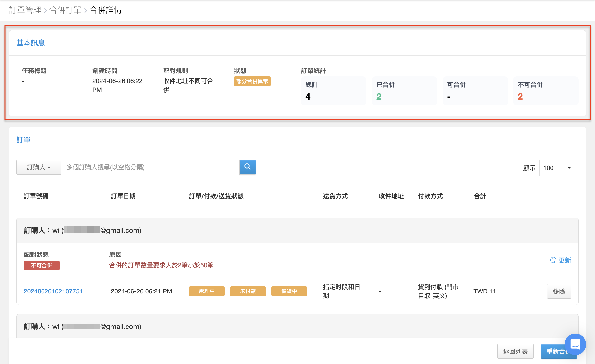Open the chat support bubble

[575, 344]
